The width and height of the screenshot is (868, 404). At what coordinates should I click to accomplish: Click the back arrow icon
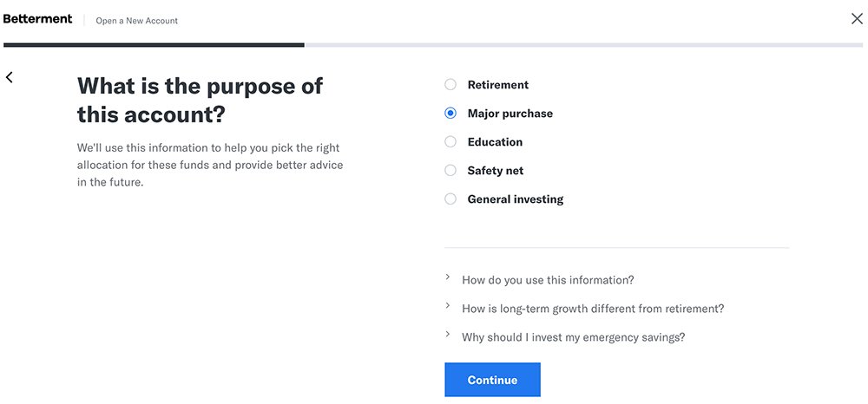point(9,77)
